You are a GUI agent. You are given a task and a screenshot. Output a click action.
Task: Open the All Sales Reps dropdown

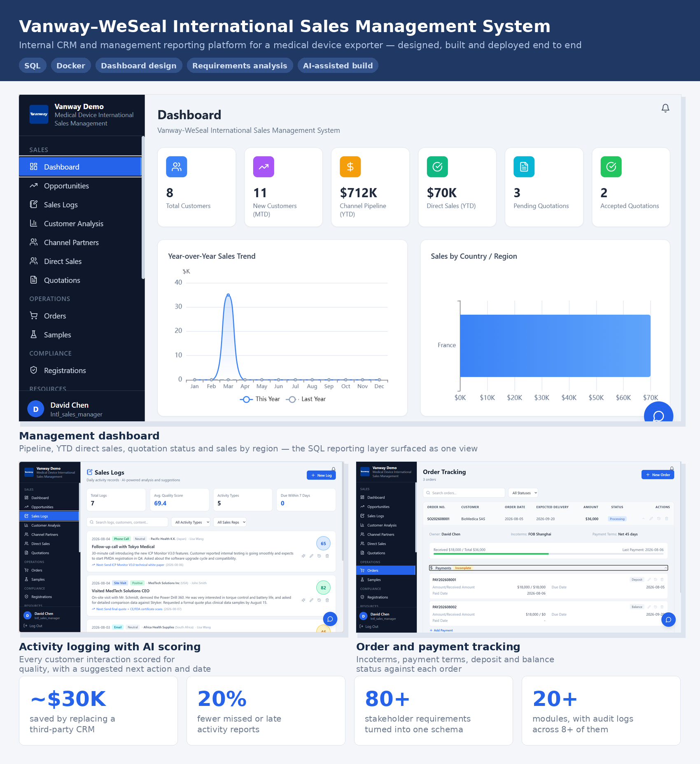coord(230,522)
